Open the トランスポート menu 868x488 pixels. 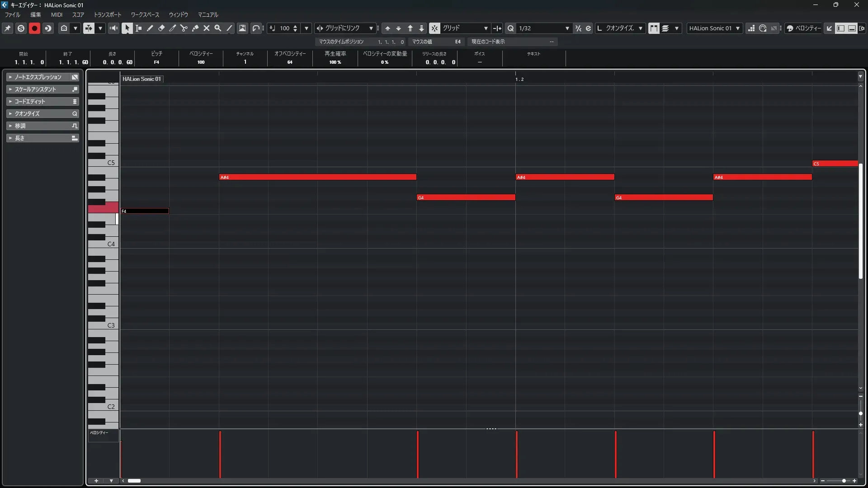pyautogui.click(x=107, y=14)
